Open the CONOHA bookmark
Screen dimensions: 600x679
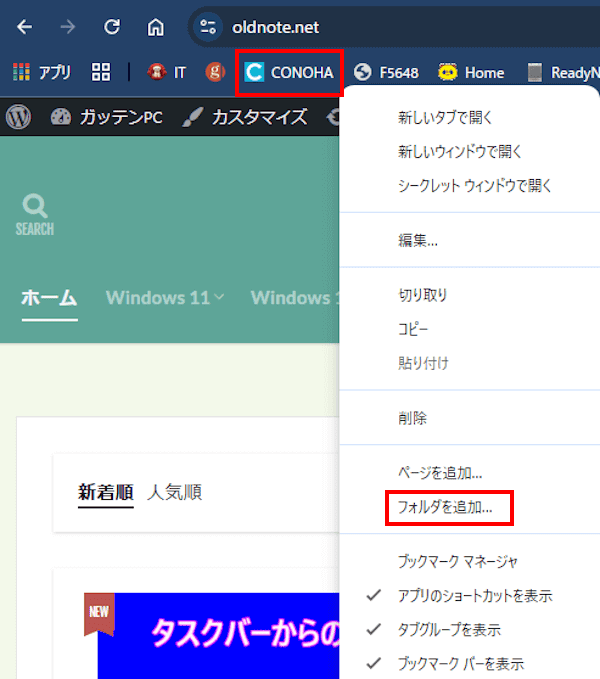coord(290,72)
